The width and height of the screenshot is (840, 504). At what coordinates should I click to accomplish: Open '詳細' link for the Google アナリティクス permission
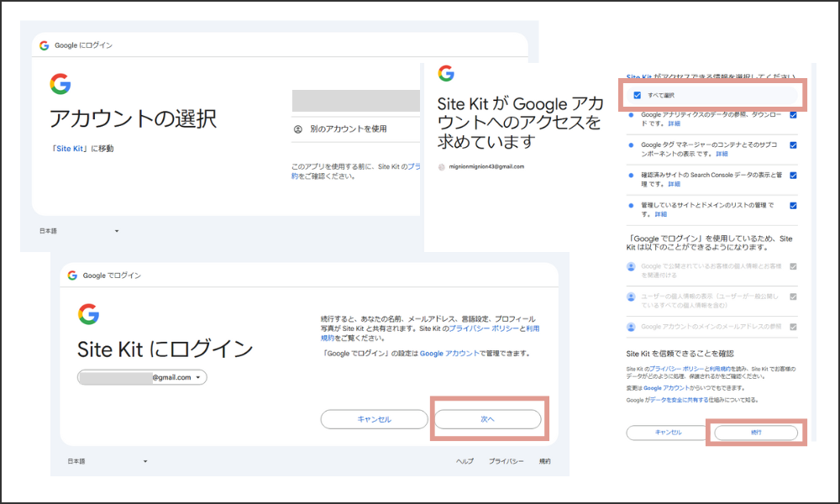coord(674,123)
